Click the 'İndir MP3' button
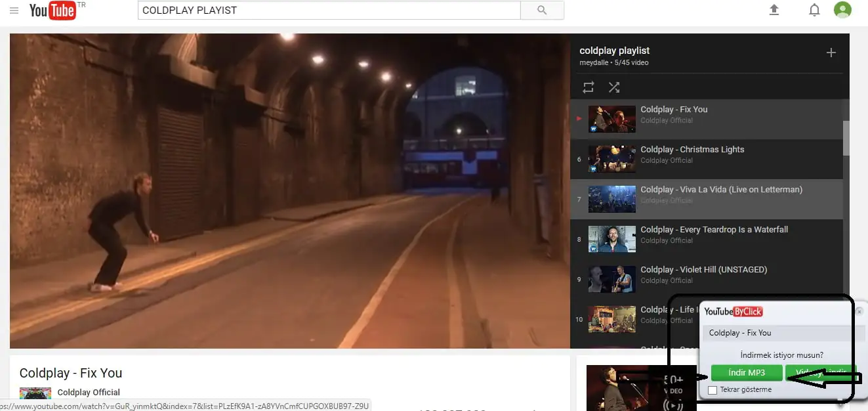This screenshot has height=411, width=868. (747, 373)
